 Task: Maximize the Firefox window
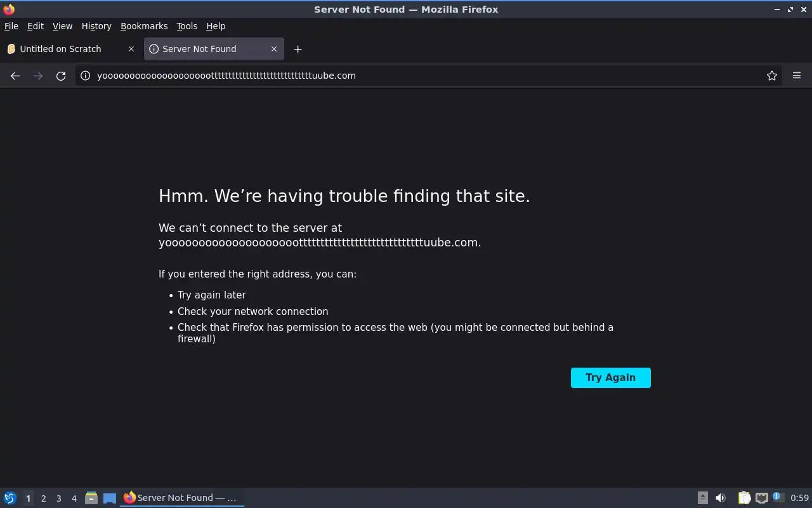pos(790,10)
